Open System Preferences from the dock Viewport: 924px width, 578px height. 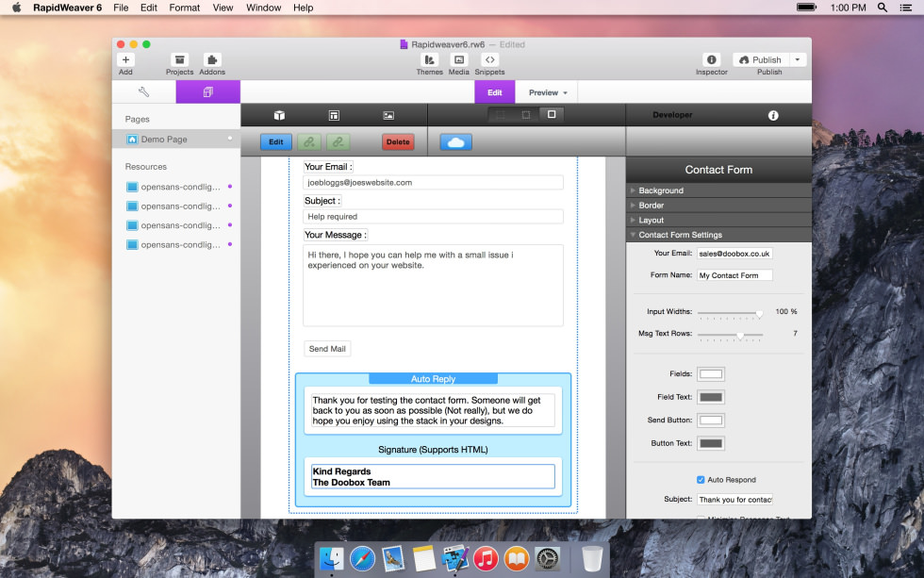pyautogui.click(x=548, y=558)
